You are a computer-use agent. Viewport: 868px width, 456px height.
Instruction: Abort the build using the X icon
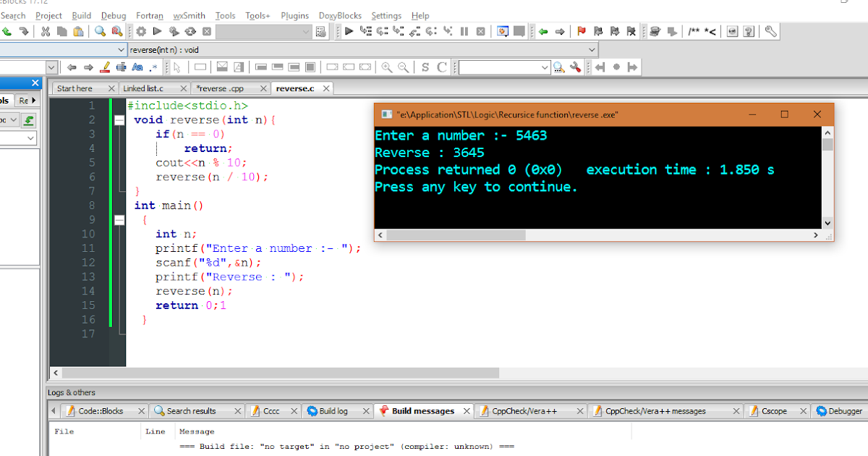coord(206,31)
